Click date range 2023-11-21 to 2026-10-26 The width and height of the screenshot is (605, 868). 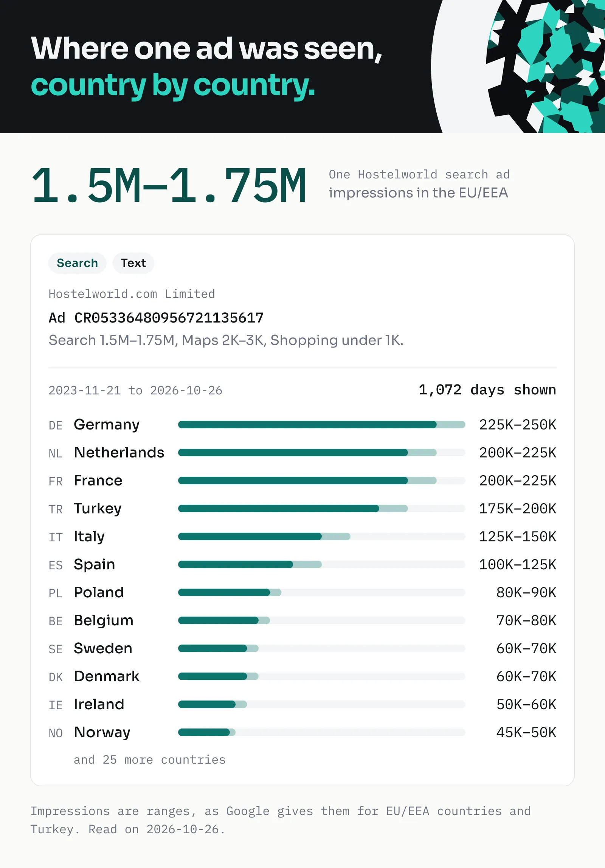(x=135, y=391)
